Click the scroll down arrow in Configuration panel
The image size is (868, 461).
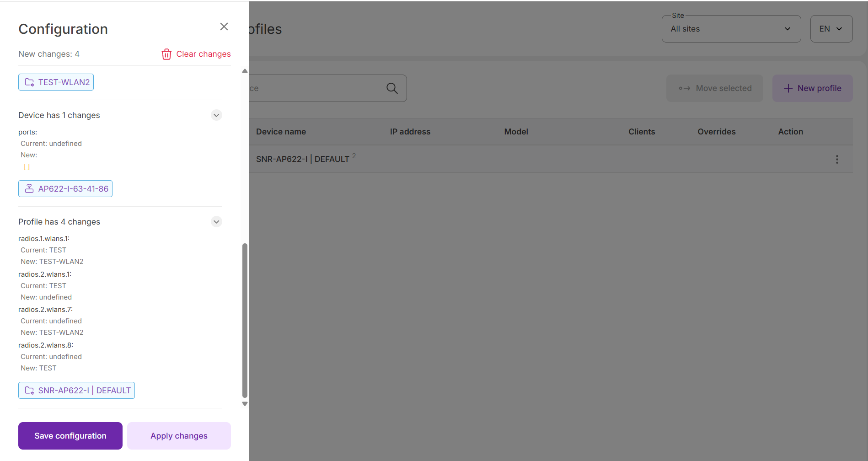(245, 404)
